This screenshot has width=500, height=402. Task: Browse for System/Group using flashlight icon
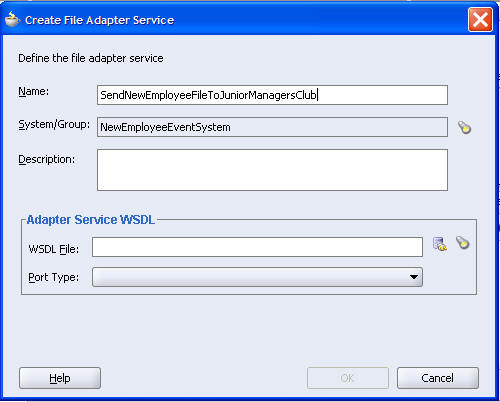point(464,127)
